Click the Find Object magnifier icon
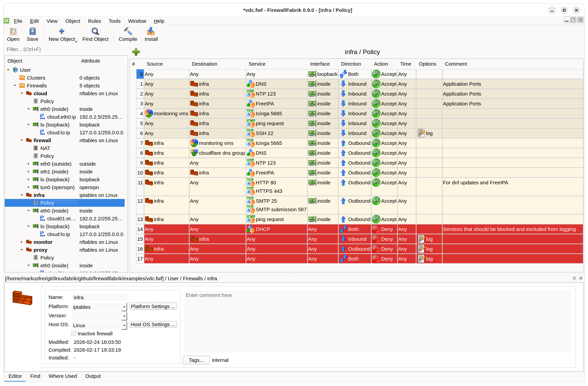Viewport: 588px width, 386px height. pos(95,32)
